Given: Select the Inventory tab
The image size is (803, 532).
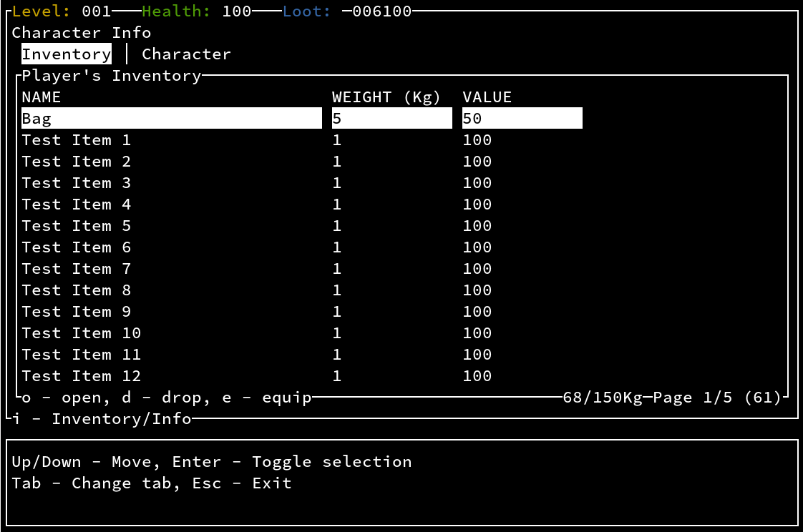Looking at the screenshot, I should (x=67, y=54).
